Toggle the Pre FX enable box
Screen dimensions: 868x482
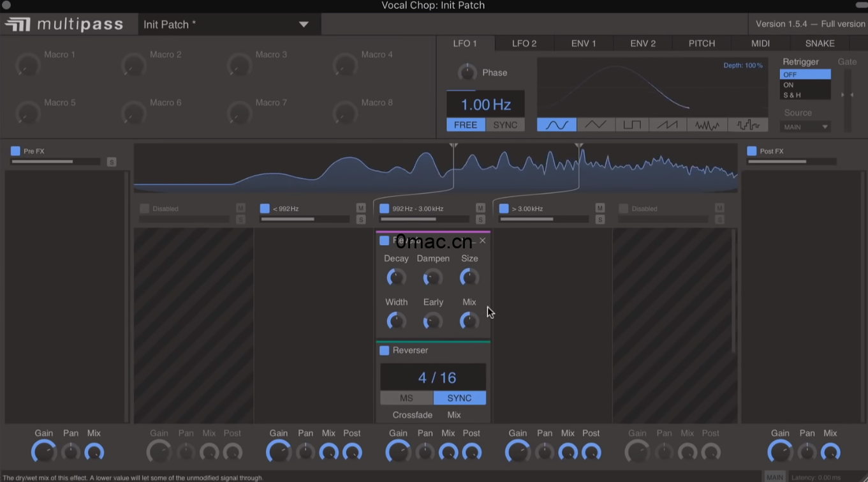(16, 151)
